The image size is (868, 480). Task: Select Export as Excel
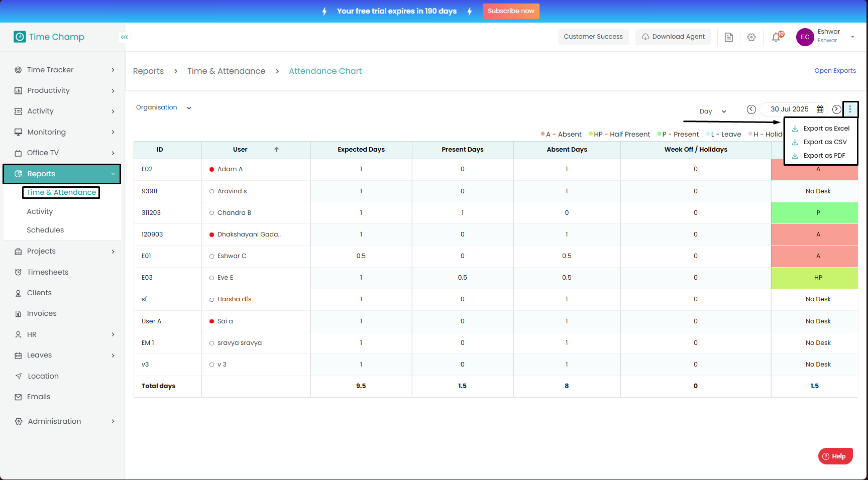tap(826, 129)
